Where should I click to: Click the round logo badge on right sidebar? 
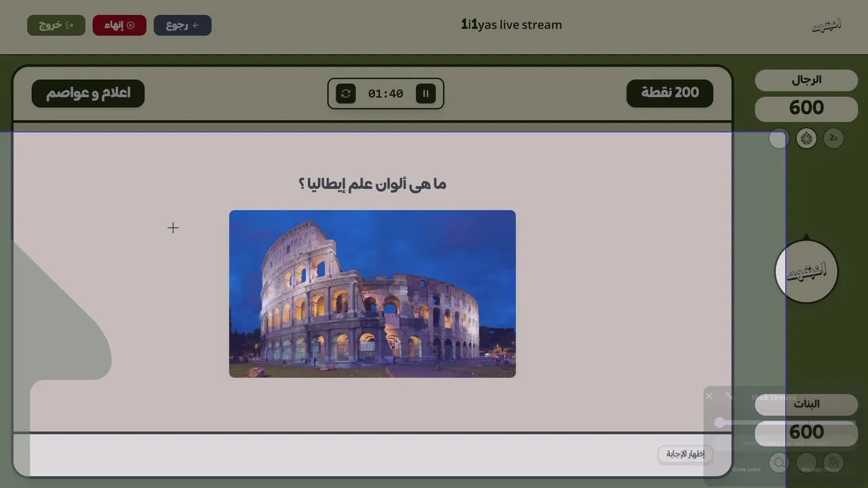coord(806,271)
